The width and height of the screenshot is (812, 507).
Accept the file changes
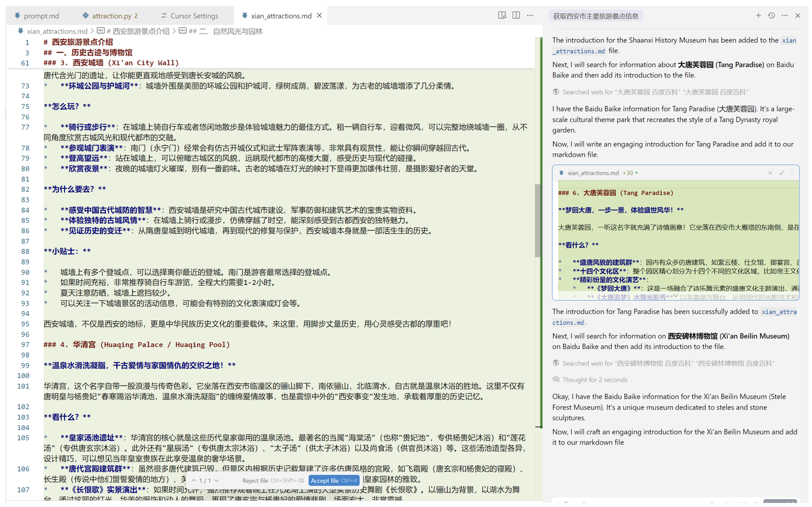coord(334,481)
